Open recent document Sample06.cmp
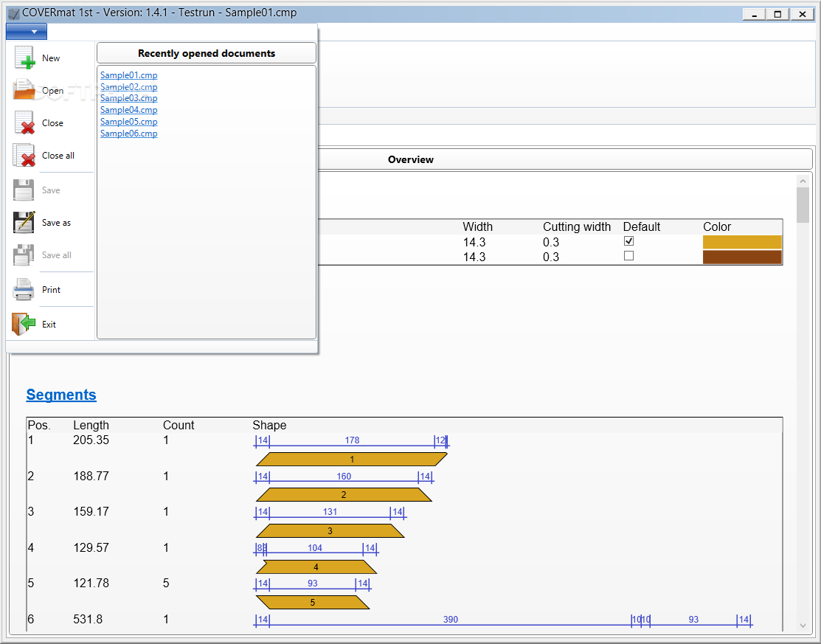 [129, 134]
